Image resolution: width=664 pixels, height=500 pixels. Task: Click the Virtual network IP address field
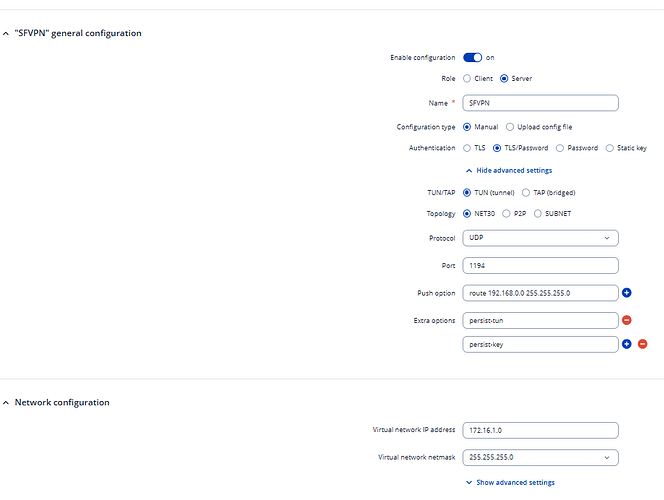pyautogui.click(x=540, y=430)
